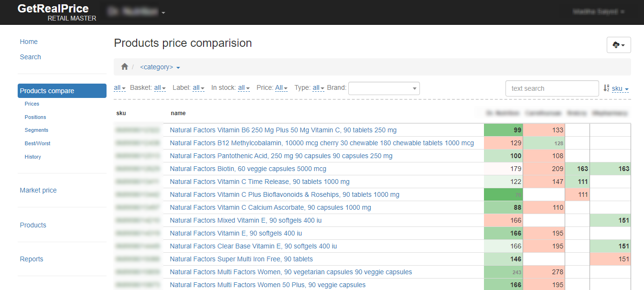Open Market price in sidebar

(x=38, y=190)
